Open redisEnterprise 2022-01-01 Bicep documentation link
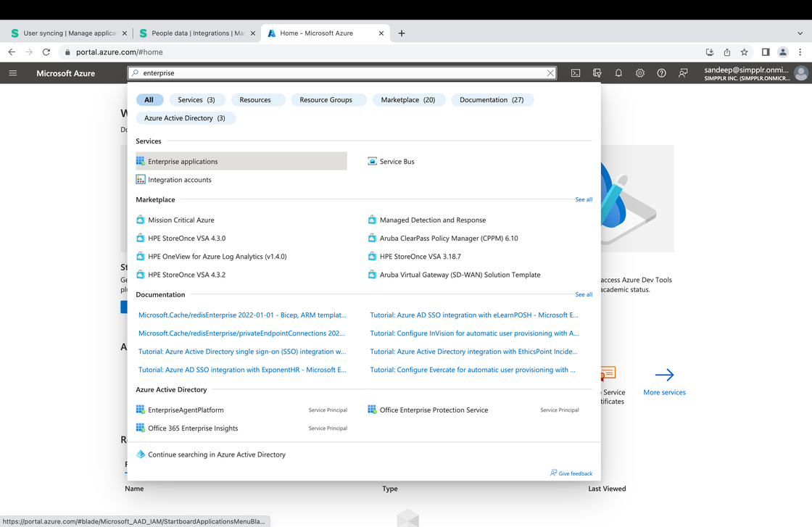This screenshot has height=527, width=812. 242,315
